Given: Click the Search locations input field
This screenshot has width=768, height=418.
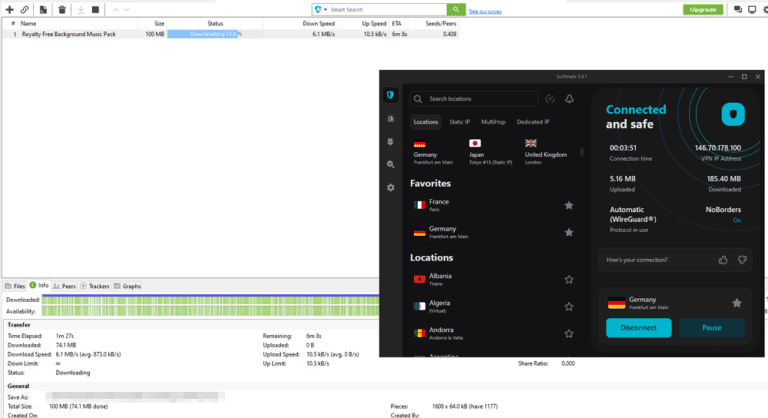Looking at the screenshot, I should click(x=480, y=99).
